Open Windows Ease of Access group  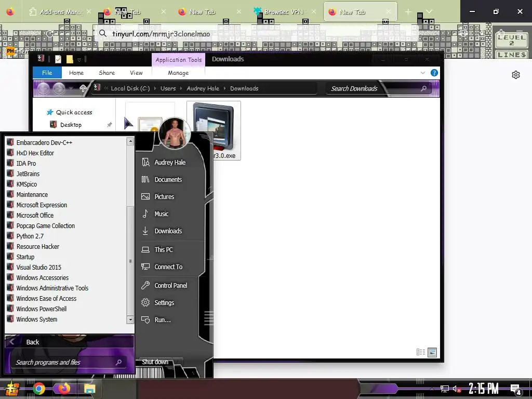(46, 299)
